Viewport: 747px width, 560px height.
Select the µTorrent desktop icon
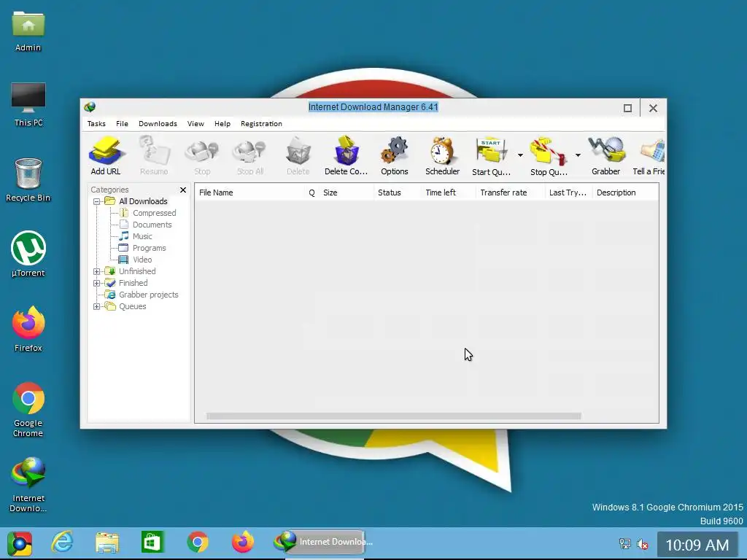[28, 254]
